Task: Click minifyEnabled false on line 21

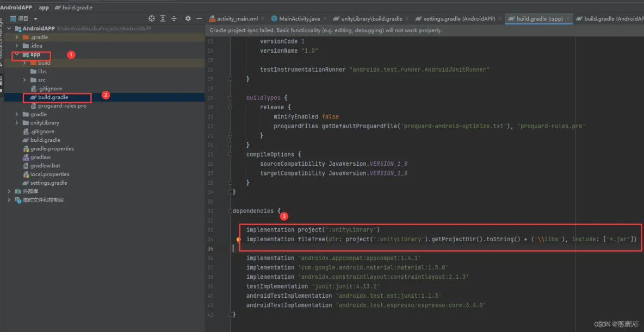Action: point(306,117)
